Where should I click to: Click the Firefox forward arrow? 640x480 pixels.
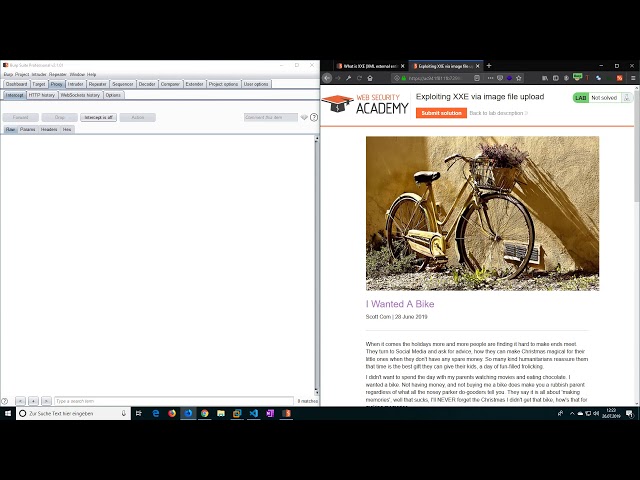point(338,78)
